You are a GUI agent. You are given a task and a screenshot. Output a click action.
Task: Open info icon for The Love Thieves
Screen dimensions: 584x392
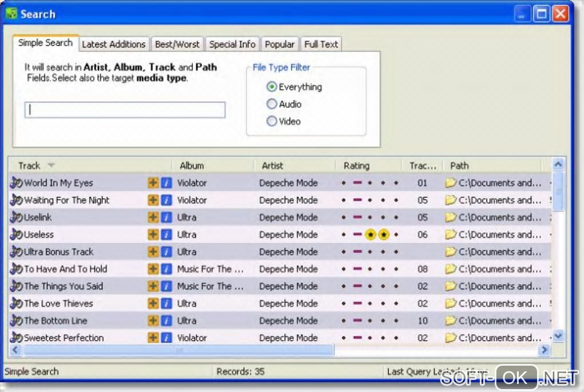pos(166,303)
